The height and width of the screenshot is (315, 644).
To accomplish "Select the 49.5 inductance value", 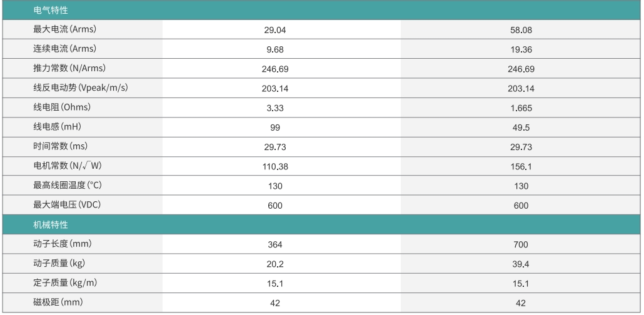I will (521, 127).
